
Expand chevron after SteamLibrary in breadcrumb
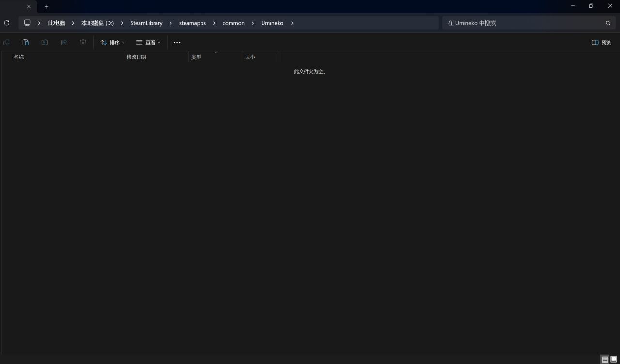pos(170,23)
